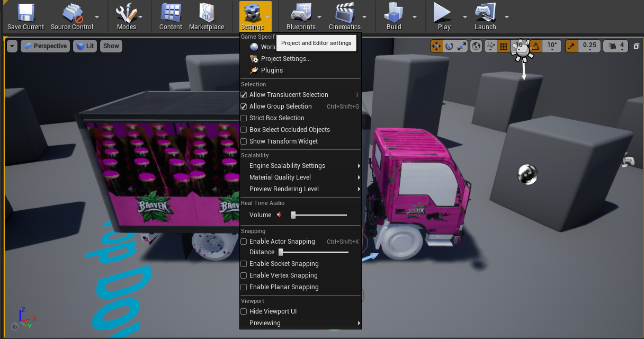Enable Show Transform Widget checkbox
This screenshot has width=644, height=339.
244,141
